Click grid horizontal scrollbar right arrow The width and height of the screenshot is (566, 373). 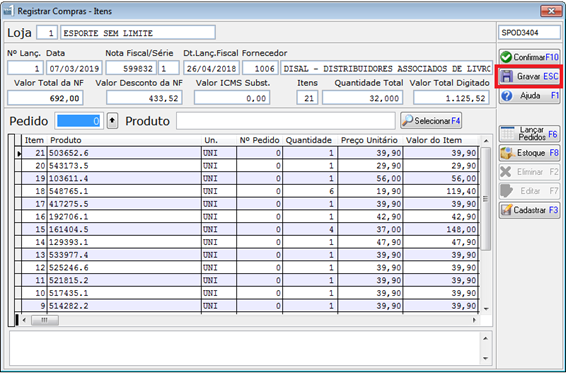click(474, 320)
